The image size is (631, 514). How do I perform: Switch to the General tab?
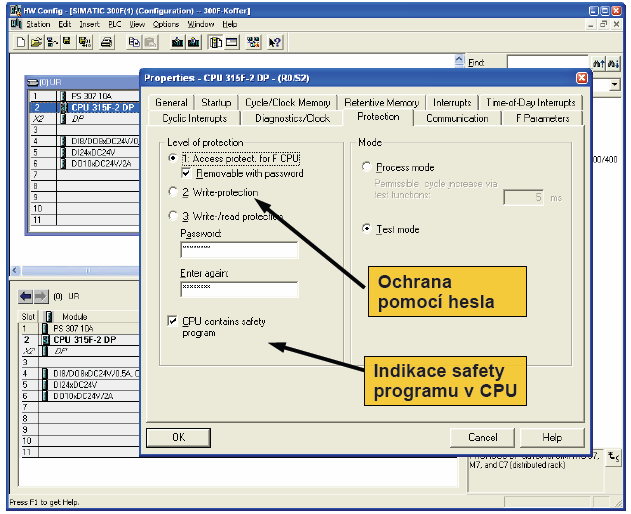(x=171, y=103)
